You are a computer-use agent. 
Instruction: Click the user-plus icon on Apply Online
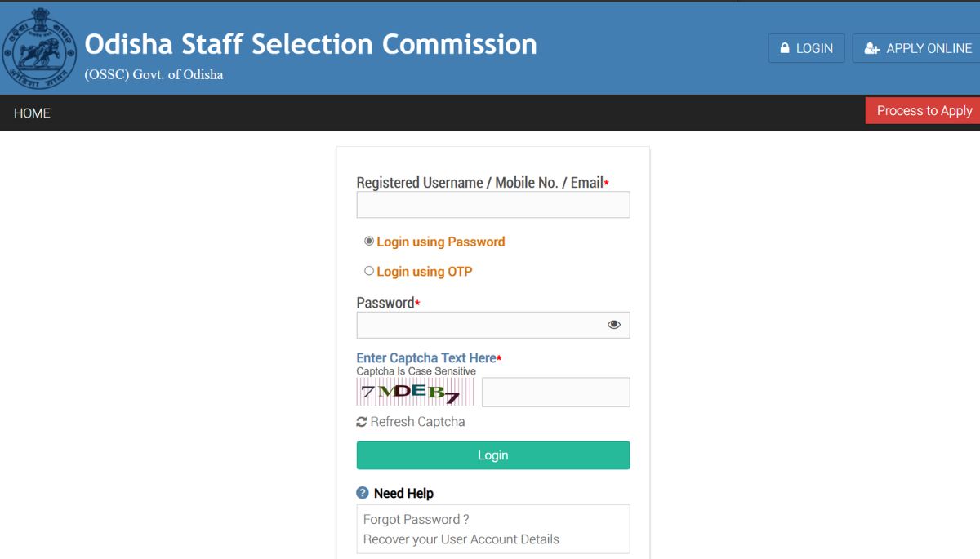[871, 48]
